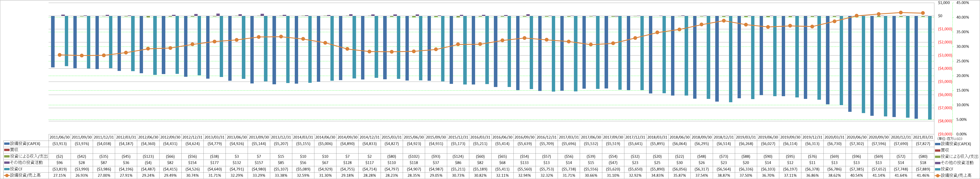Viewport: 980px width, 179px height.
Task: Click the investing CF value ($6,564)
Action: [724, 169]
